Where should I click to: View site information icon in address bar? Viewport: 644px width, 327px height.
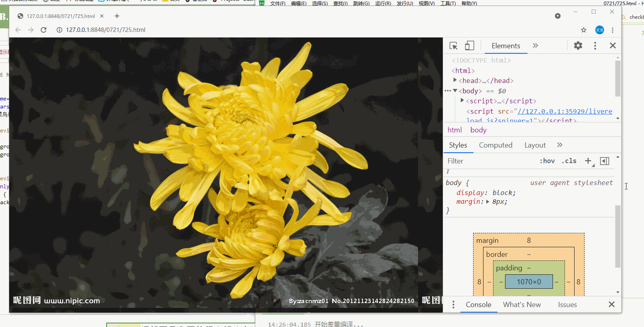tap(59, 30)
